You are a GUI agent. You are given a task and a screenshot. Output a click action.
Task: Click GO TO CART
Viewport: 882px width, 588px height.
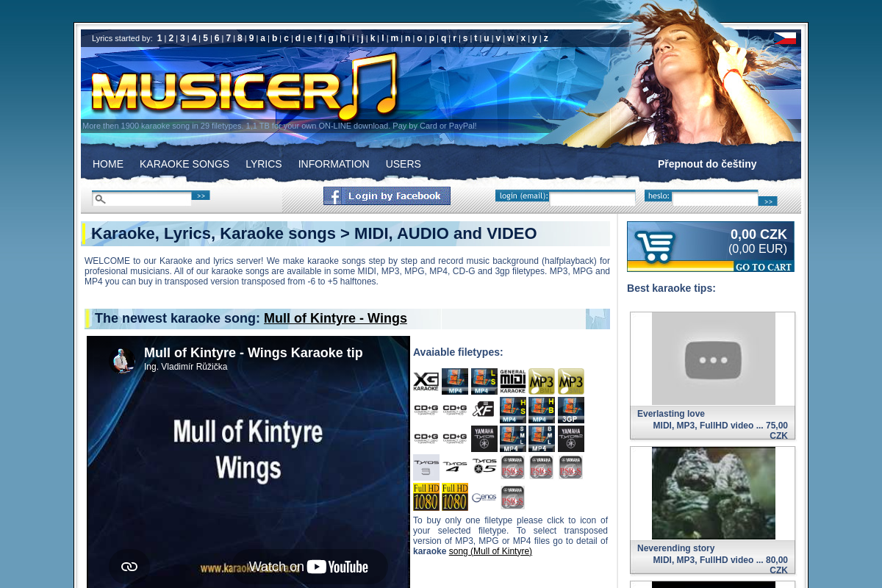click(x=763, y=266)
